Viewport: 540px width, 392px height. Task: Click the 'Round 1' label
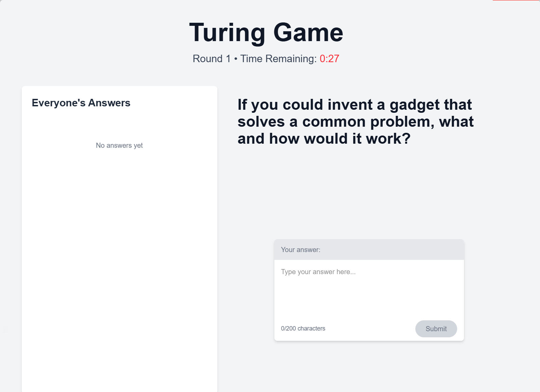(x=211, y=58)
